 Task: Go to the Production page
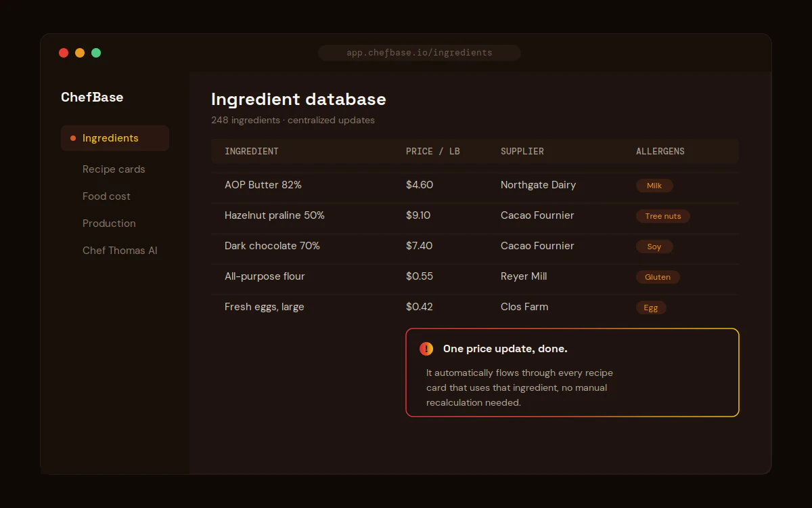coord(109,224)
